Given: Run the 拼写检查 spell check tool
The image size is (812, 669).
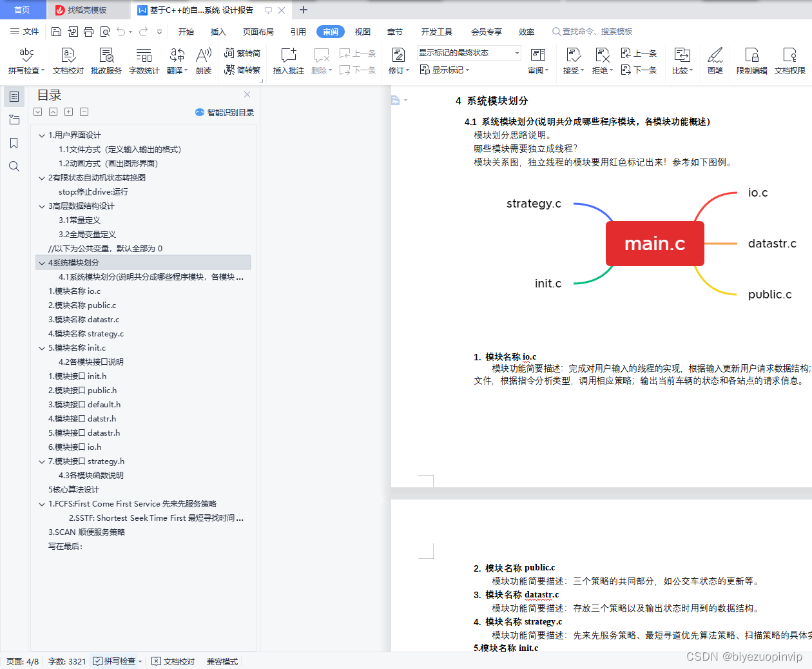Looking at the screenshot, I should click(x=25, y=61).
